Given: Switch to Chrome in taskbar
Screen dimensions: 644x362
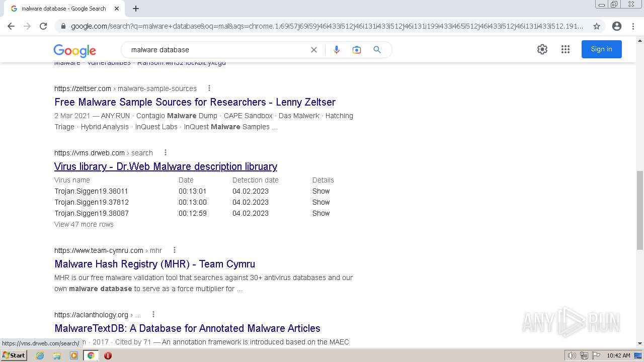Looking at the screenshot, I should pos(91,355).
